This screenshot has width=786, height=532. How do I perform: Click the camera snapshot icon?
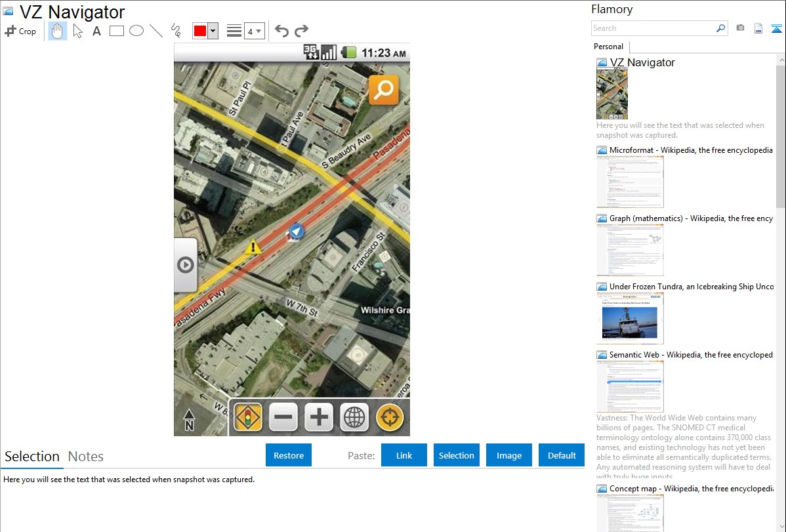(740, 28)
